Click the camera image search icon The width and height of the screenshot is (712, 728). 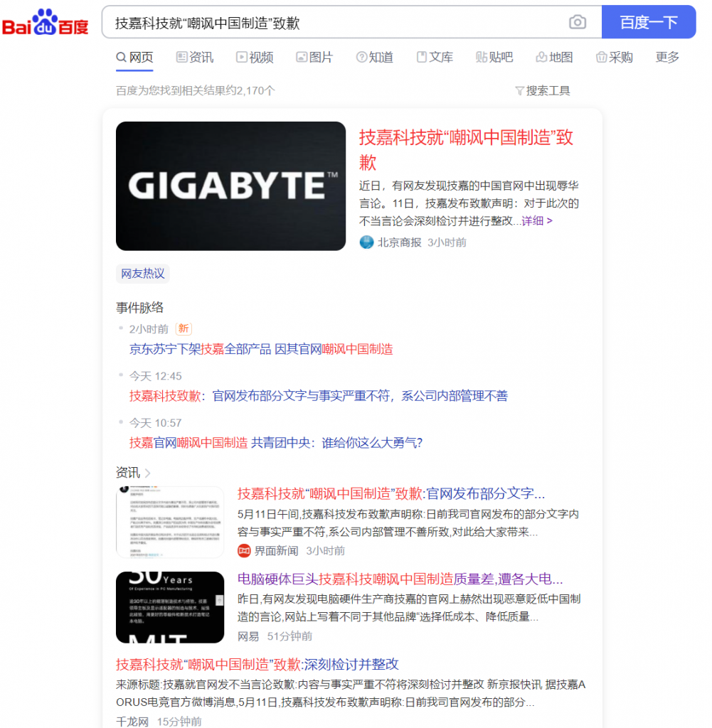click(578, 23)
